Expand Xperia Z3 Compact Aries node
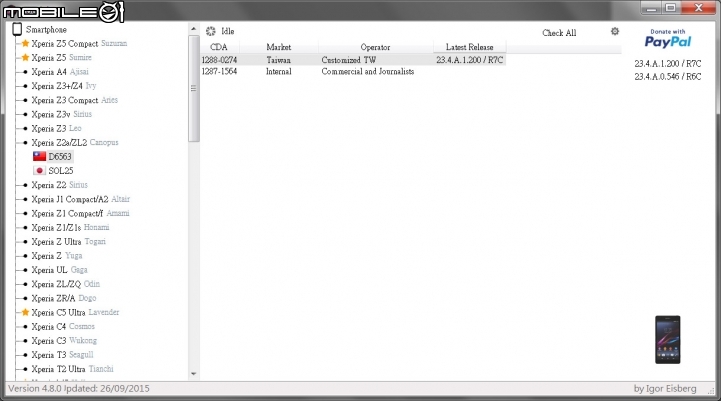 74,100
